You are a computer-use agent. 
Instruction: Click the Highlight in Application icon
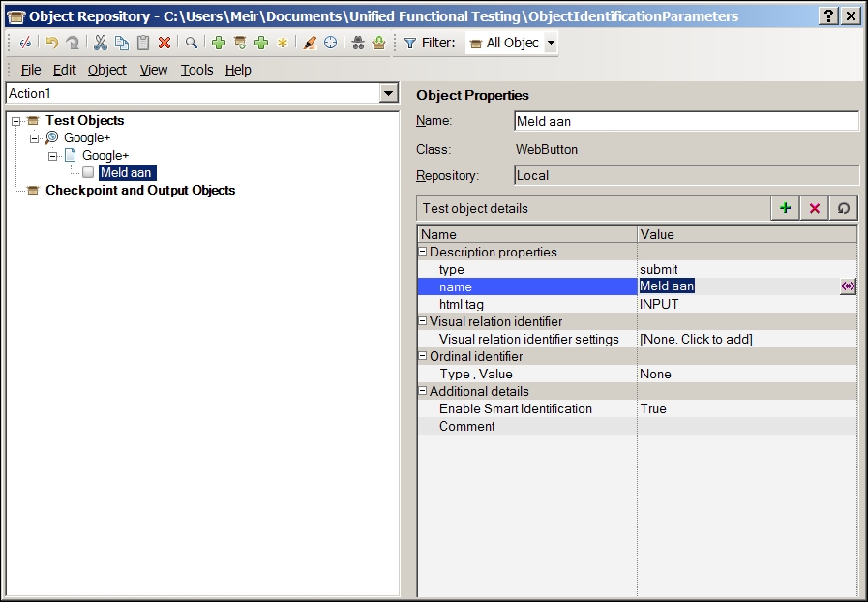[310, 43]
